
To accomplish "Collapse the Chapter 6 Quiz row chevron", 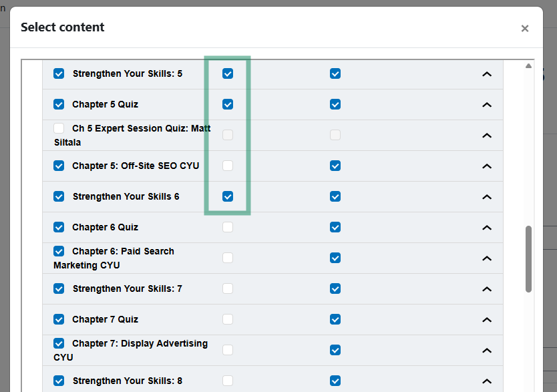I will (487, 228).
